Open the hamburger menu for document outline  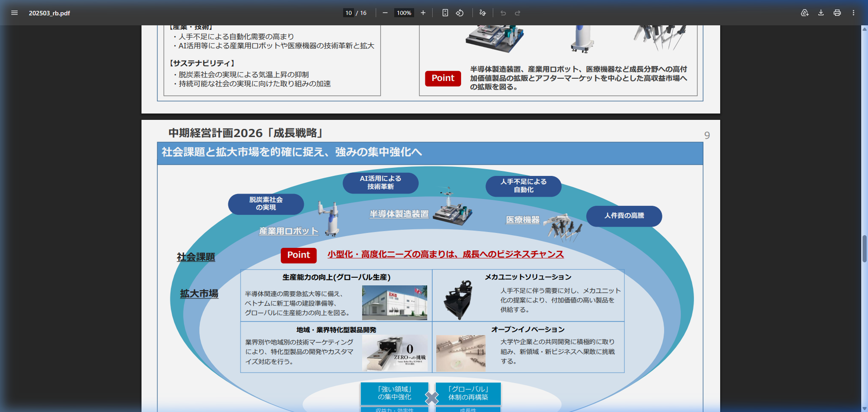pyautogui.click(x=14, y=13)
